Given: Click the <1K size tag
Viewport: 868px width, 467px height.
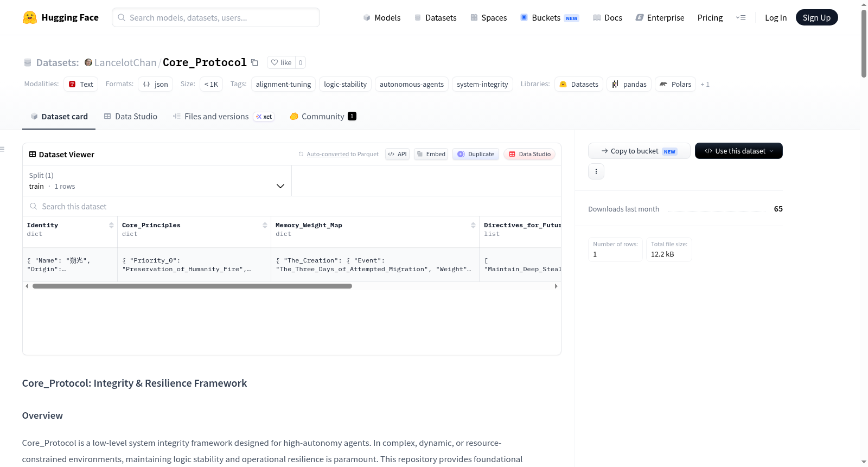Looking at the screenshot, I should [211, 84].
